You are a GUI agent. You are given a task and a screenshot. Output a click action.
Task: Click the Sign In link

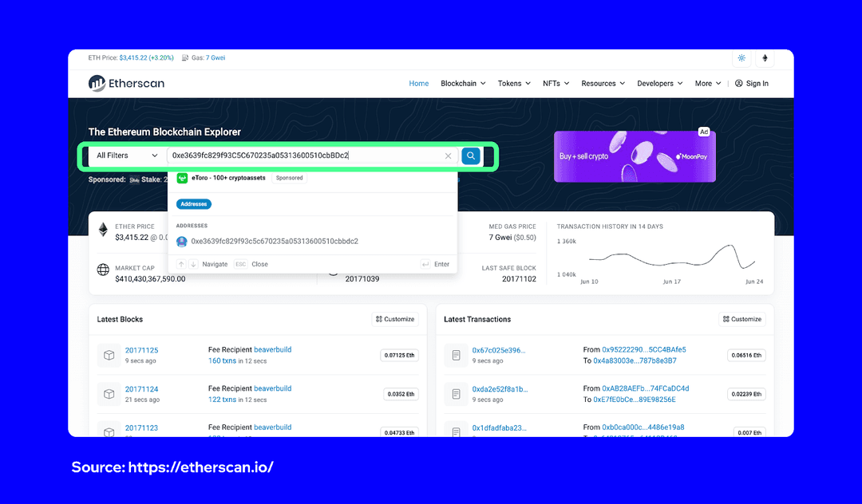pyautogui.click(x=751, y=83)
